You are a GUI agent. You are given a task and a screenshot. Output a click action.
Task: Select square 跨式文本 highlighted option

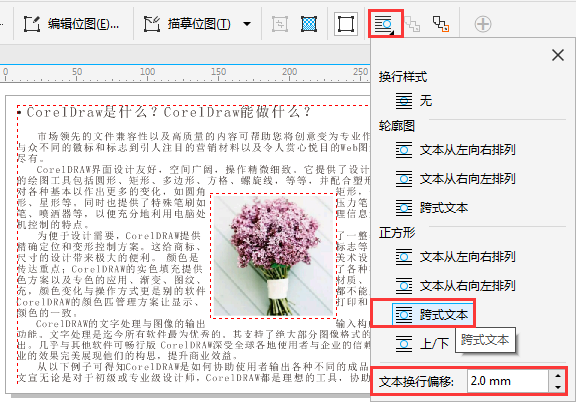point(433,315)
